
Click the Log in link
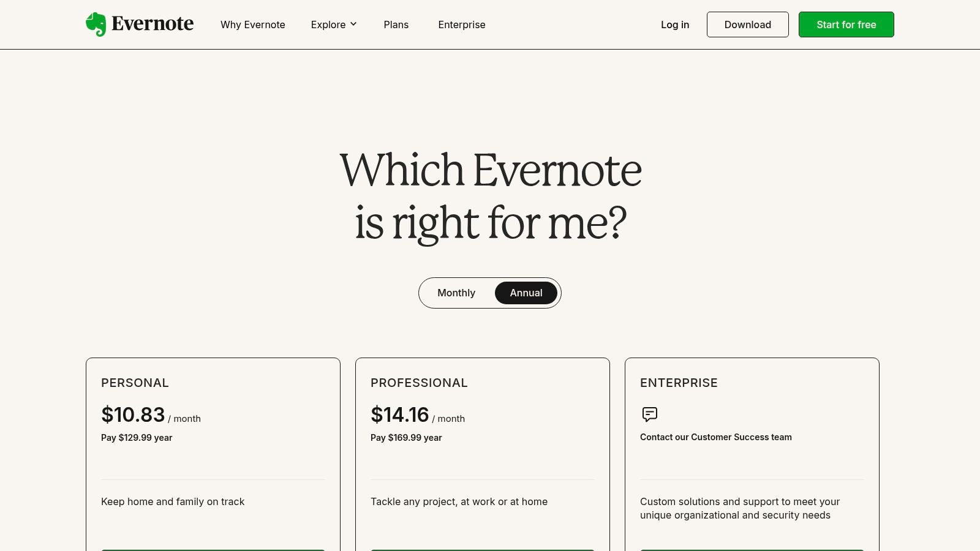coord(674,24)
